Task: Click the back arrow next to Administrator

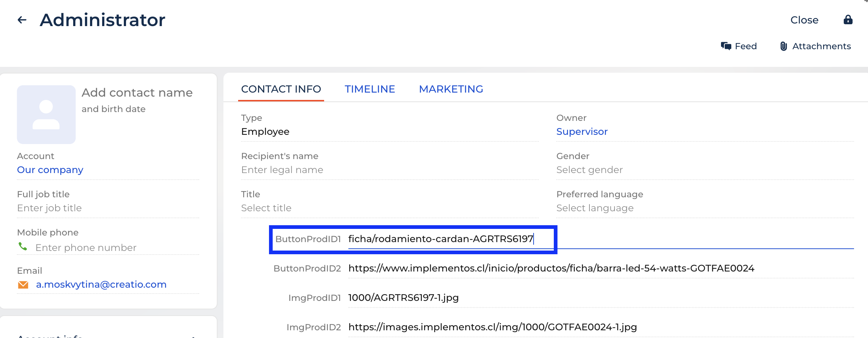Action: 21,20
